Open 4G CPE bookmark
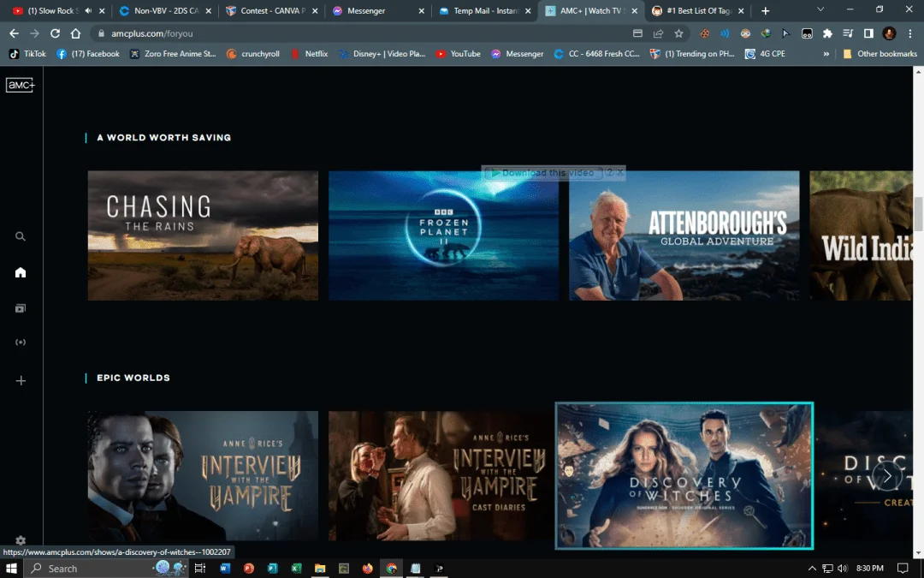Screen dimensions: 924x578 765,54
